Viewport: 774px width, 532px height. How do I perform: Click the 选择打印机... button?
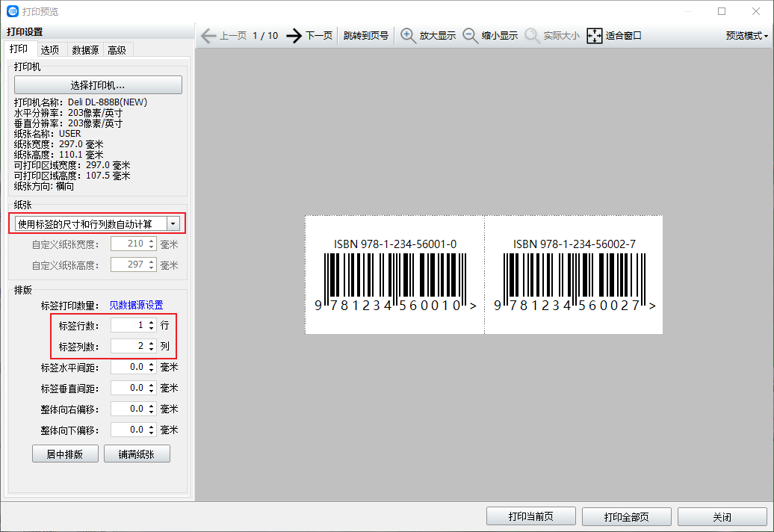coord(98,85)
